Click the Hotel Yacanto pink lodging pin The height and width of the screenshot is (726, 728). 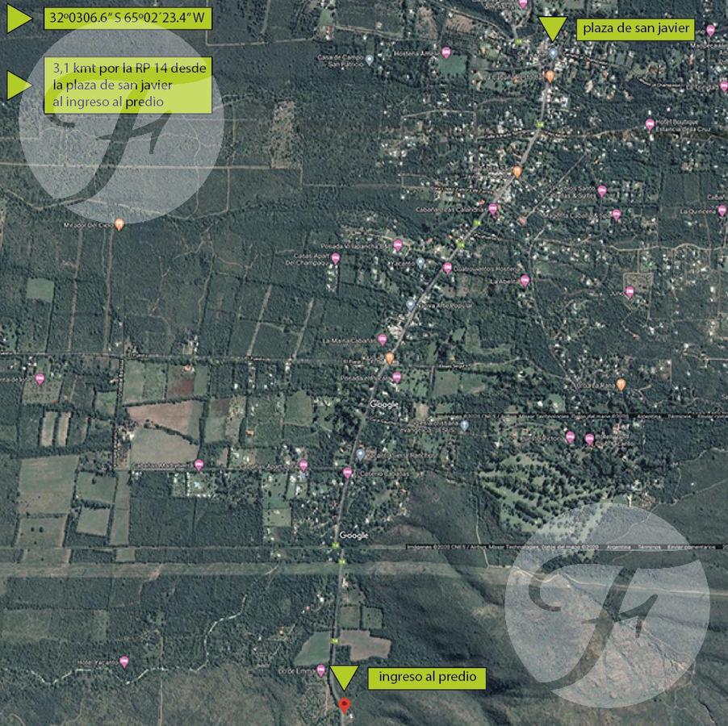pyautogui.click(x=124, y=661)
